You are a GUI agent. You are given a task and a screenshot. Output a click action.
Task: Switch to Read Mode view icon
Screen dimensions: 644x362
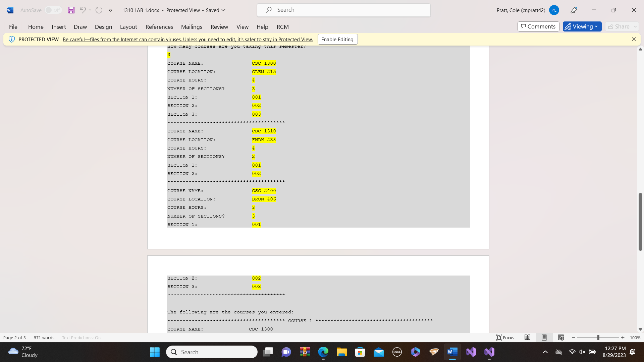pos(527,338)
